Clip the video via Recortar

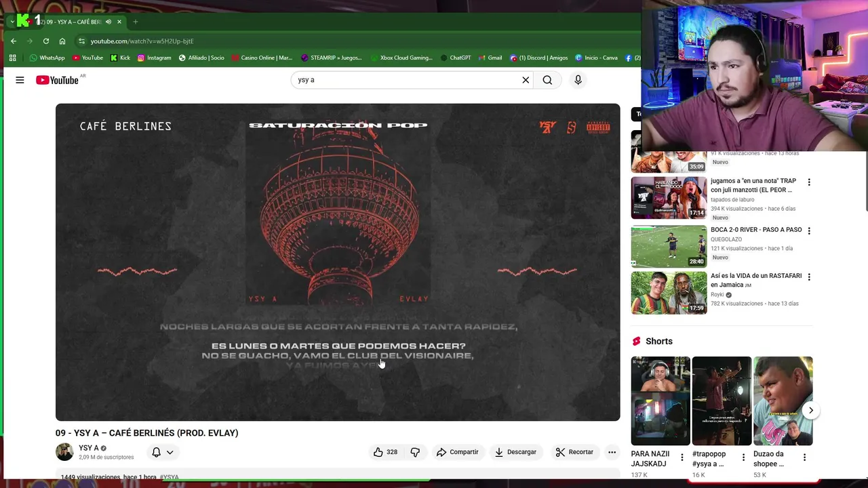(x=574, y=452)
